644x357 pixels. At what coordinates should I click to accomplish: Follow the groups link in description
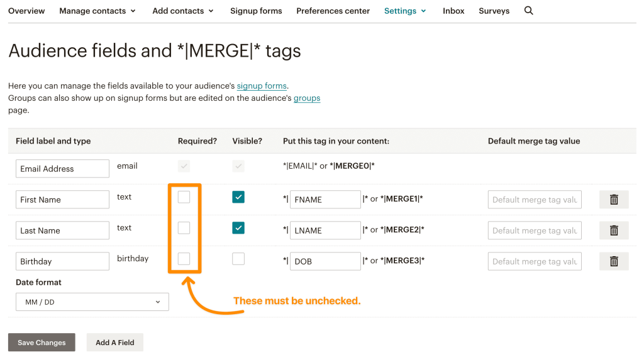[307, 98]
